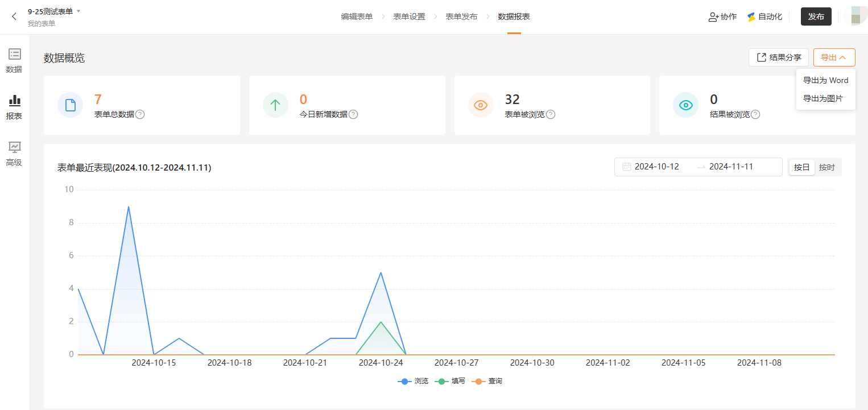This screenshot has width=868, height=410.
Task: Go to 表单设置 step
Action: click(409, 16)
